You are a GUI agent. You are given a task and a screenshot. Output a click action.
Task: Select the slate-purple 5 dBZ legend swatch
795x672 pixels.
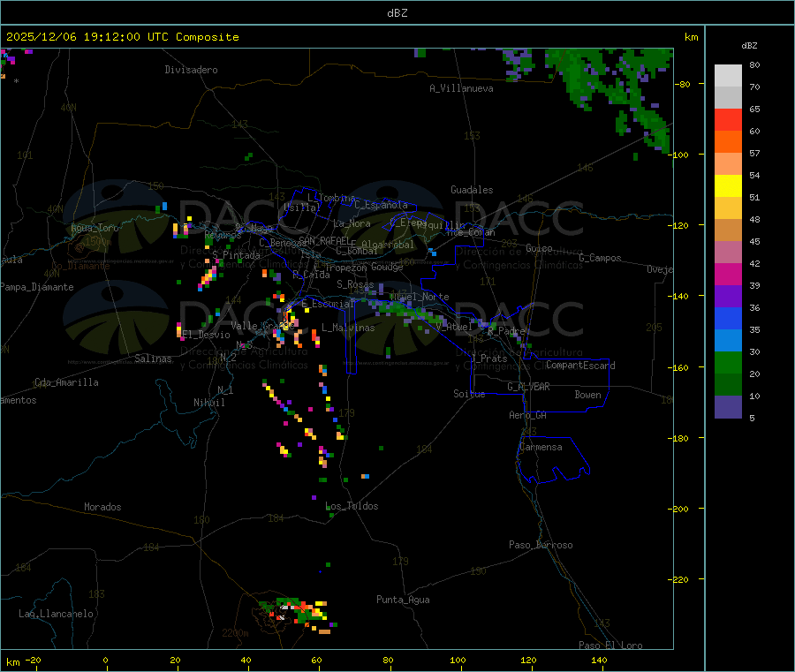point(728,407)
